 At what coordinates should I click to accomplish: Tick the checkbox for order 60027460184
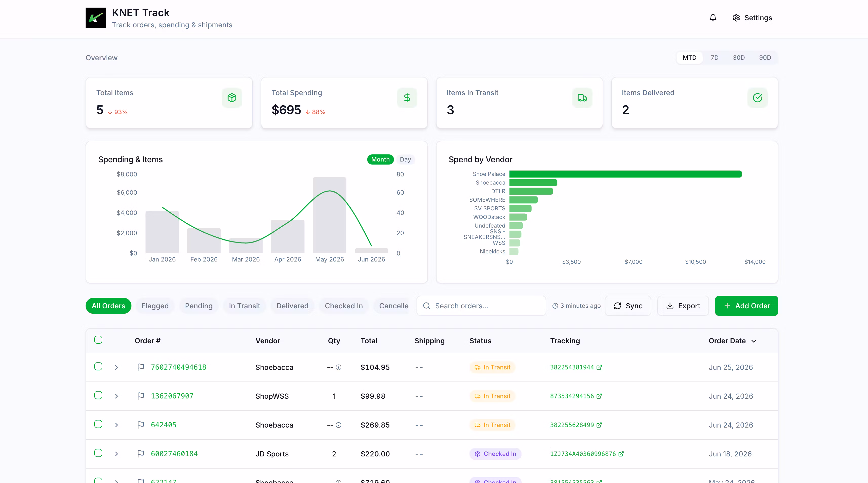pos(98,453)
